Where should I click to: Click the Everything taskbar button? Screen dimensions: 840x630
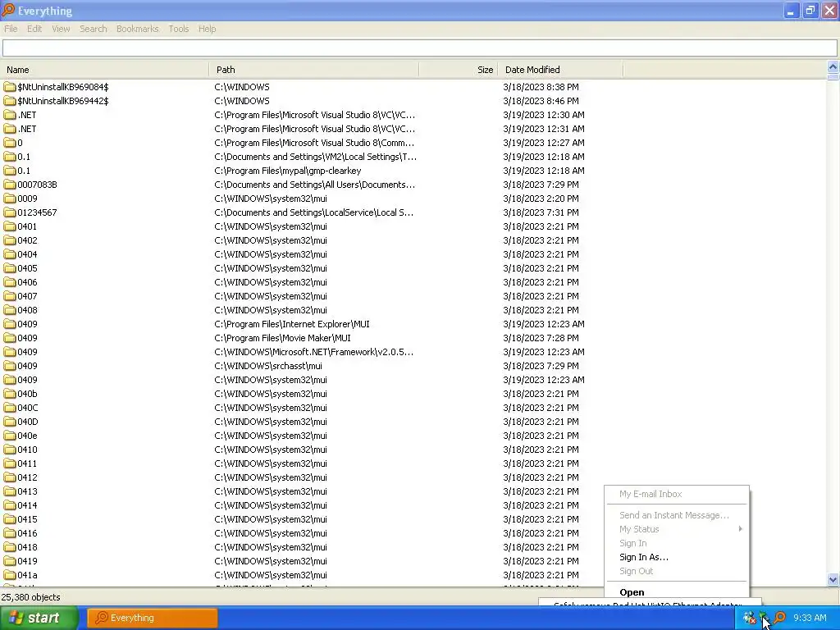click(x=153, y=618)
